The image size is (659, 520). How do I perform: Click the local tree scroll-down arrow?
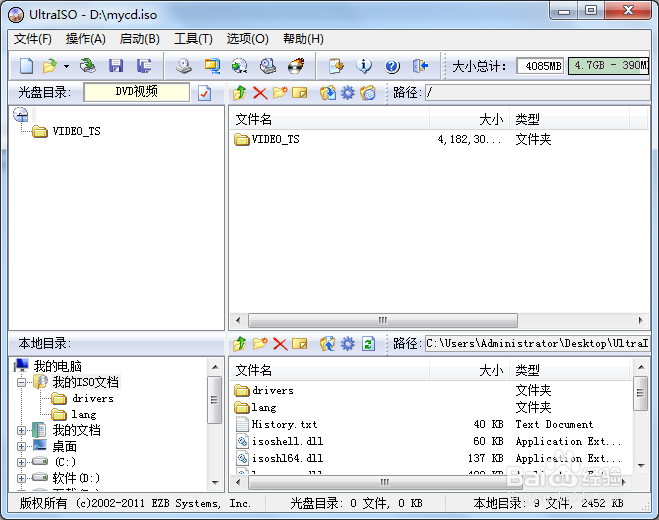pyautogui.click(x=215, y=483)
